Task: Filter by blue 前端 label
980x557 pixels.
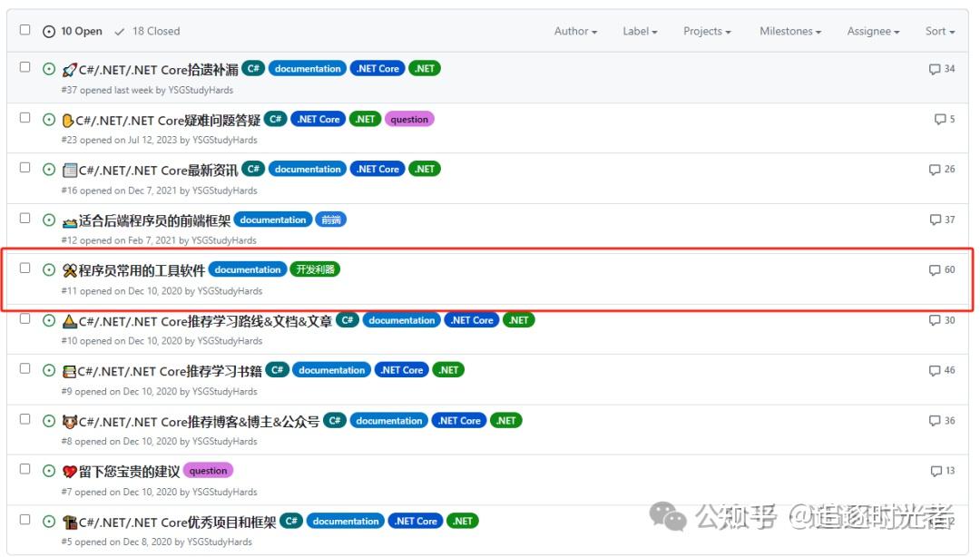Action: coord(330,220)
